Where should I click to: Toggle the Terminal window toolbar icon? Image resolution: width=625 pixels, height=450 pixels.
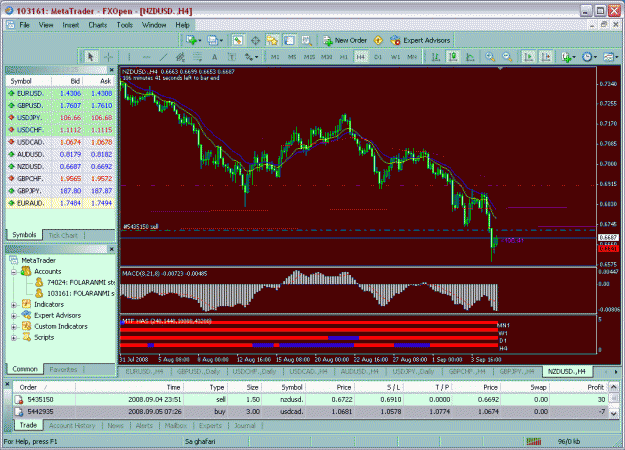[289, 40]
